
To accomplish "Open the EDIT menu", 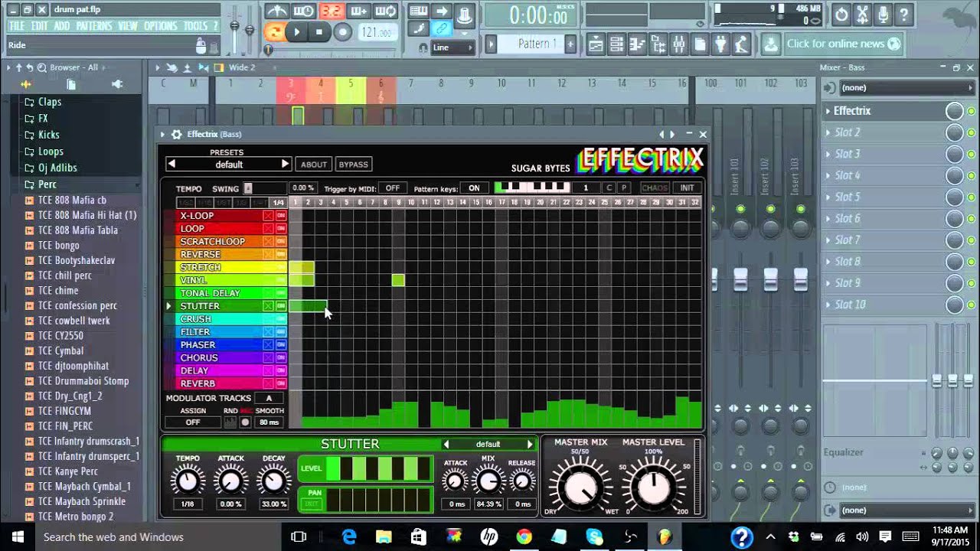I will (x=40, y=26).
